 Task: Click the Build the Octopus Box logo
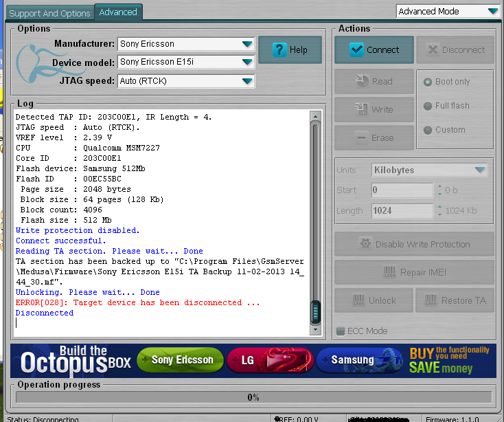(76, 361)
